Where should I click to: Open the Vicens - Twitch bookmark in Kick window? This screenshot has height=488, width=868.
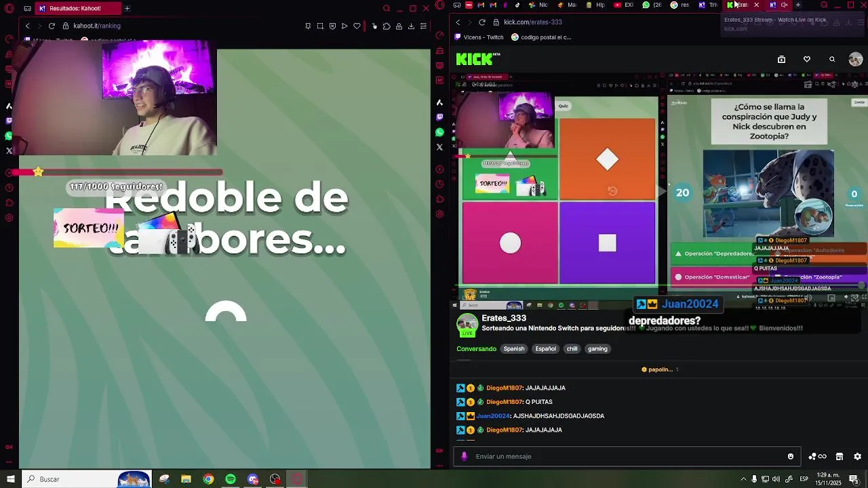pos(479,37)
